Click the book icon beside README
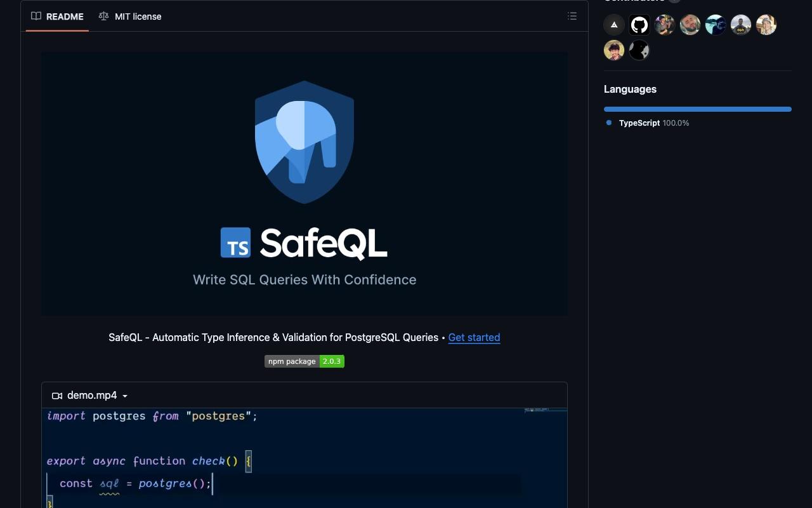This screenshot has width=812, height=508. click(37, 17)
